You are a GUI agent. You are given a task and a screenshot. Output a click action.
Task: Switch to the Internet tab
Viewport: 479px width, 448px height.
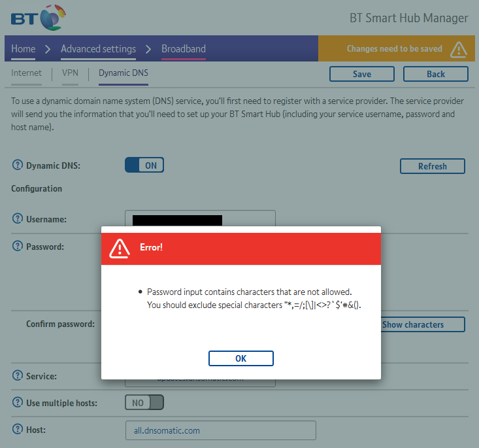point(26,73)
